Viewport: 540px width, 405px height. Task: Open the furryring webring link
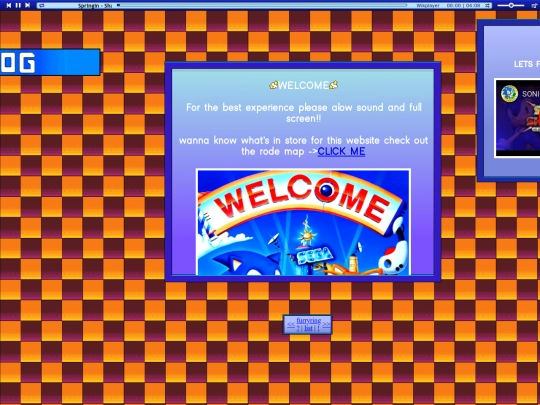tap(309, 321)
